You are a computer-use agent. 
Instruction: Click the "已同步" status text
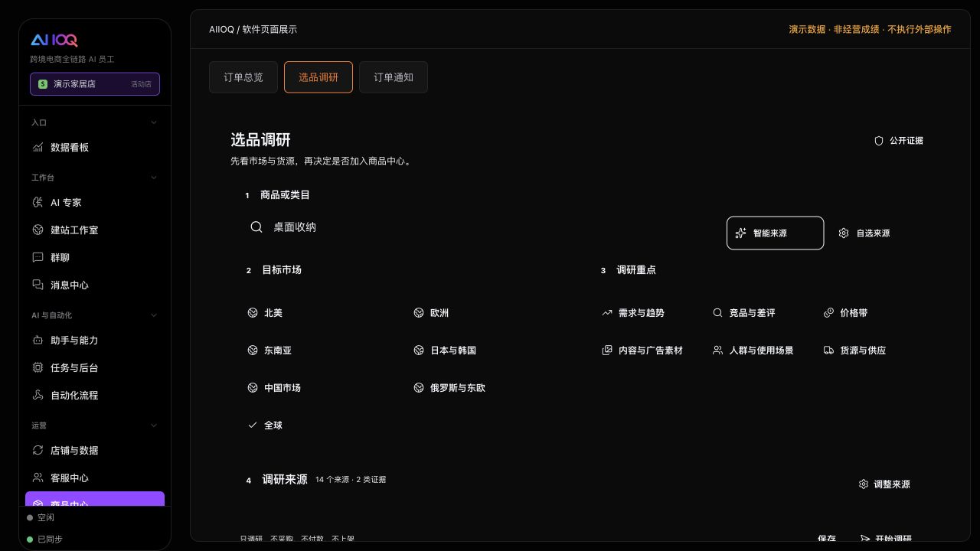pos(50,540)
